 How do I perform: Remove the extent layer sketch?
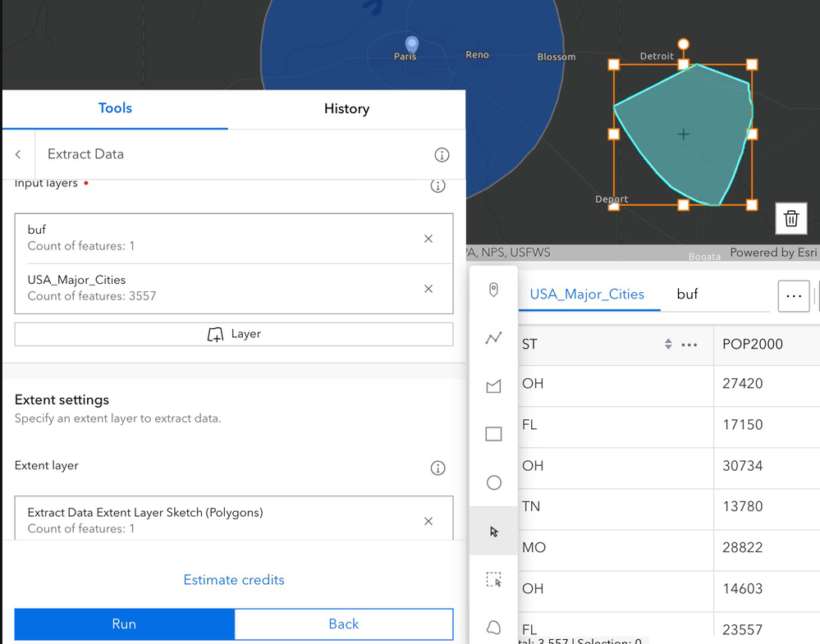428,521
